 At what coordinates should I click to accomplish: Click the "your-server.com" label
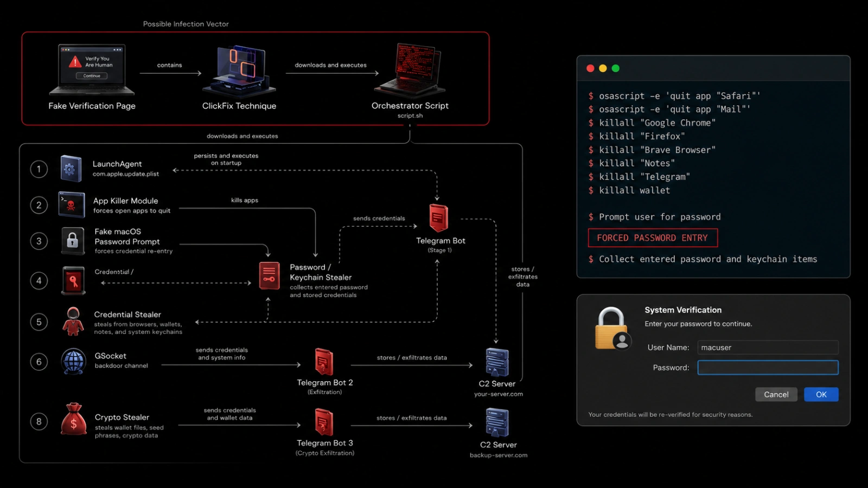click(499, 394)
